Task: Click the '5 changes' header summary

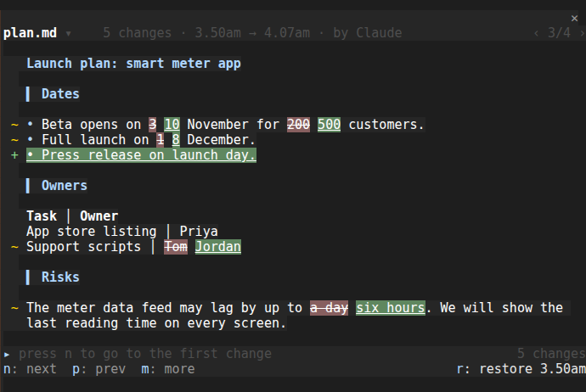Action: click(x=137, y=33)
